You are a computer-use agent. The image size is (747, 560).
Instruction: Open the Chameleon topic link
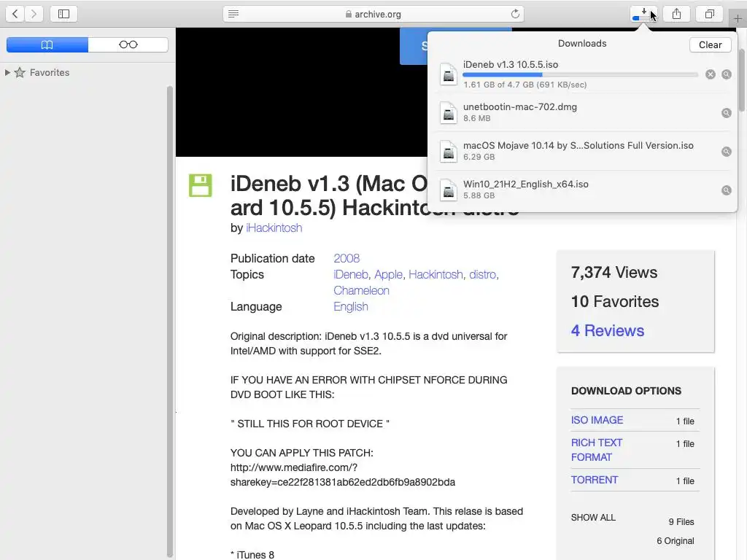361,290
